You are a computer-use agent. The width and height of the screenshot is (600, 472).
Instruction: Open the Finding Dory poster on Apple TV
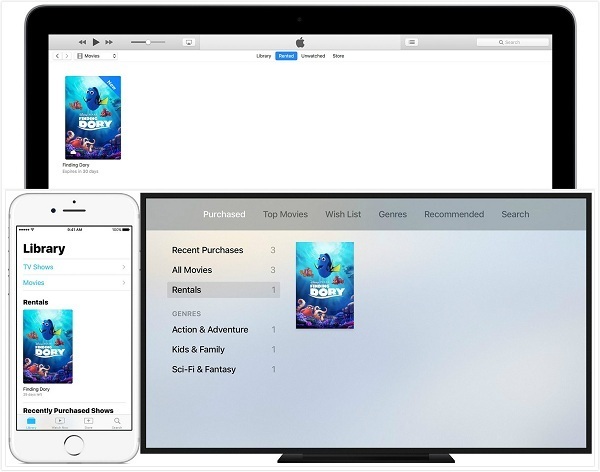coord(325,285)
